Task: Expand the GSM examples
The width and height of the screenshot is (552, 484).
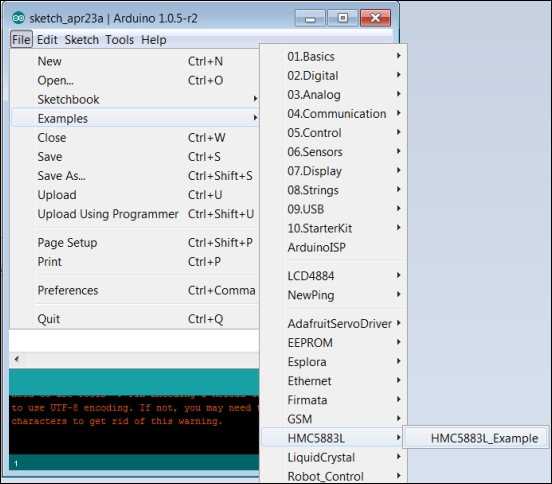Action: pyautogui.click(x=334, y=419)
